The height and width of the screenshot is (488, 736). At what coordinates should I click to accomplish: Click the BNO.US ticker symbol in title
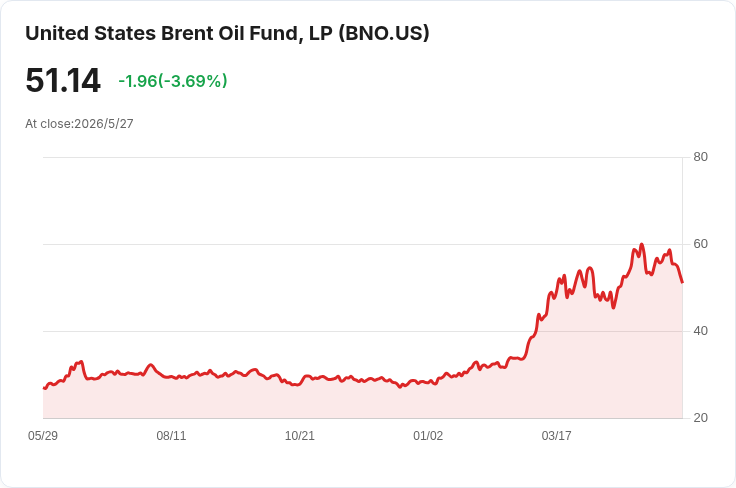click(383, 33)
